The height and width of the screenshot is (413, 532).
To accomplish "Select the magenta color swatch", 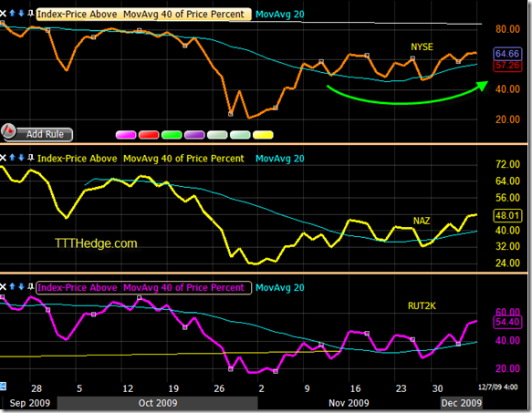I will (126, 135).
